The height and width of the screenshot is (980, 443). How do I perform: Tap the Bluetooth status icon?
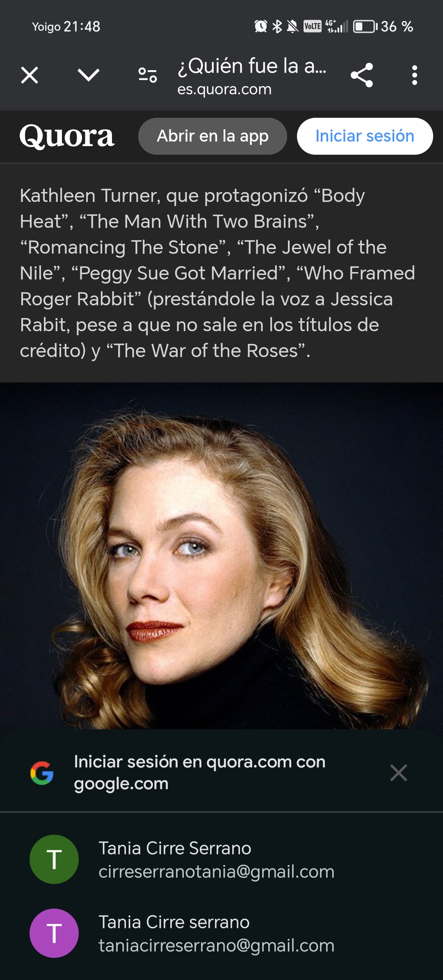277,27
